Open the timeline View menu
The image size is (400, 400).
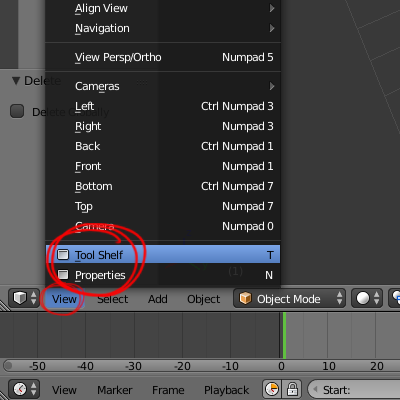coord(64,390)
